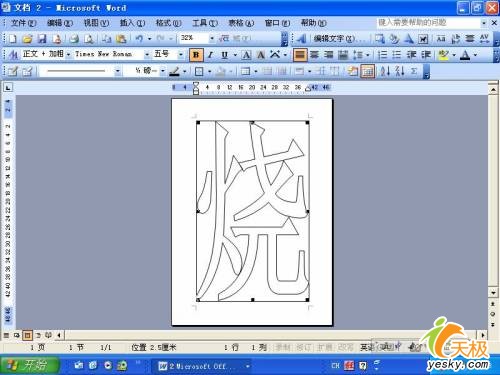The image size is (500, 375).
Task: Open the WordArt Gallery icon
Action: pyautogui.click(x=379, y=39)
